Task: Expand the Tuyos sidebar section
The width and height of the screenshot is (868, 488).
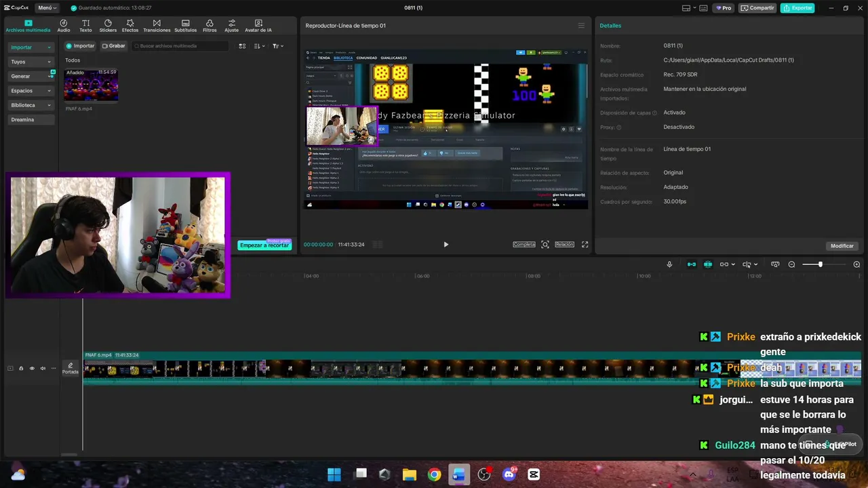Action: pyautogui.click(x=31, y=62)
